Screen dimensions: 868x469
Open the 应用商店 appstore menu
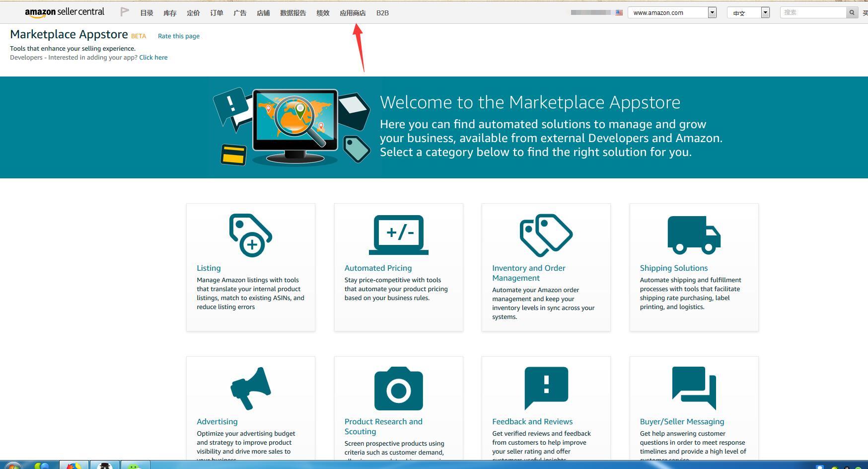[x=353, y=13]
